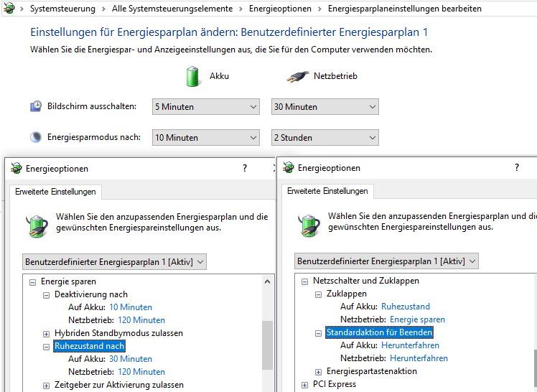Collapse the Ruhezustand nach node
The width and height of the screenshot is (537, 392).
click(x=46, y=347)
